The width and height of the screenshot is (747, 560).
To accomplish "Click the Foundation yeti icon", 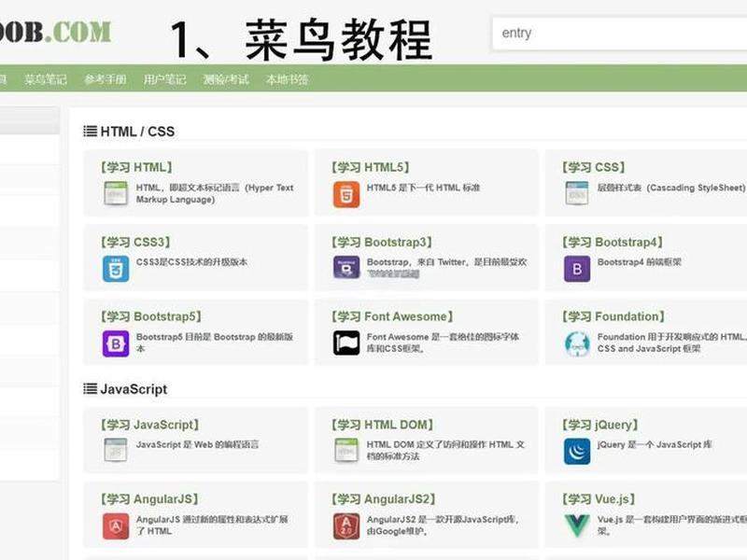I will pyautogui.click(x=577, y=343).
